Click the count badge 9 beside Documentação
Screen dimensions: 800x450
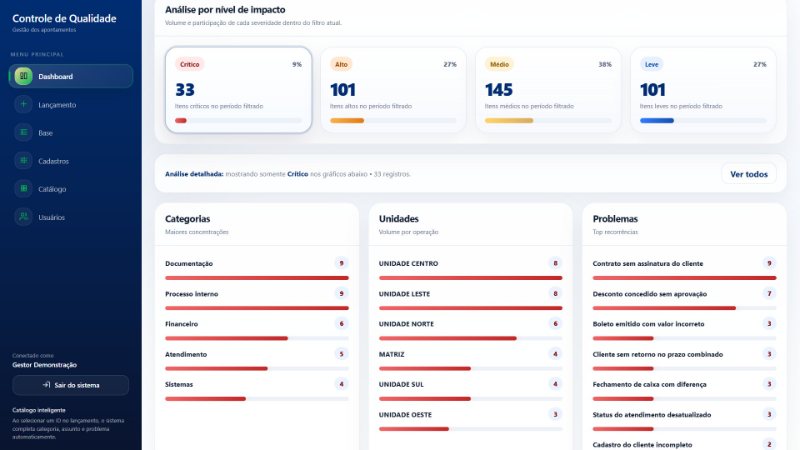point(341,263)
